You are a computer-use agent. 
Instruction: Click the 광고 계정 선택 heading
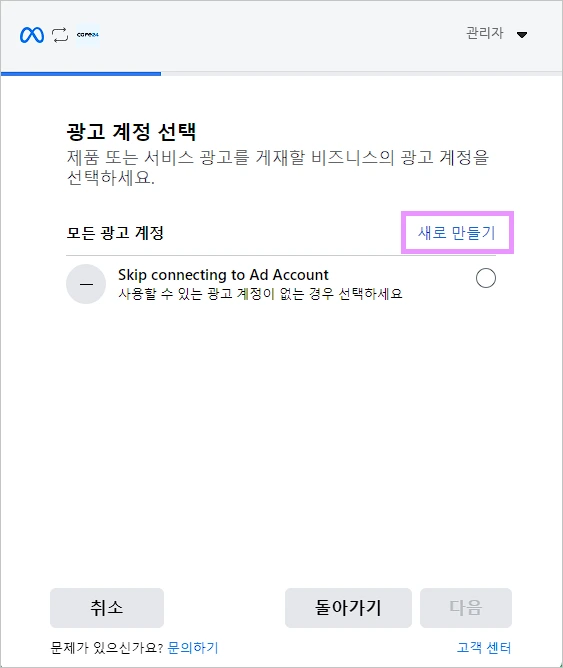coord(131,131)
